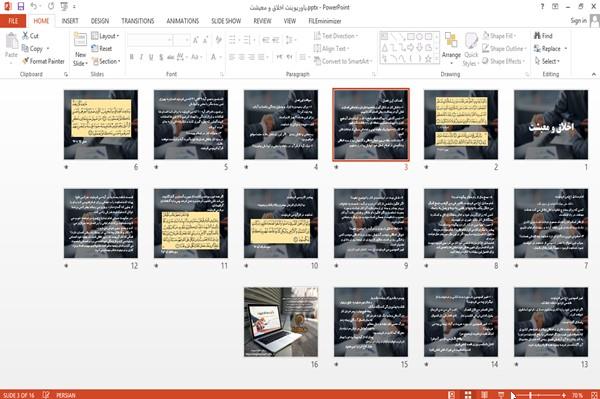Click the Undo icon in quick access toolbar
The image size is (600, 399).
pos(34,7)
